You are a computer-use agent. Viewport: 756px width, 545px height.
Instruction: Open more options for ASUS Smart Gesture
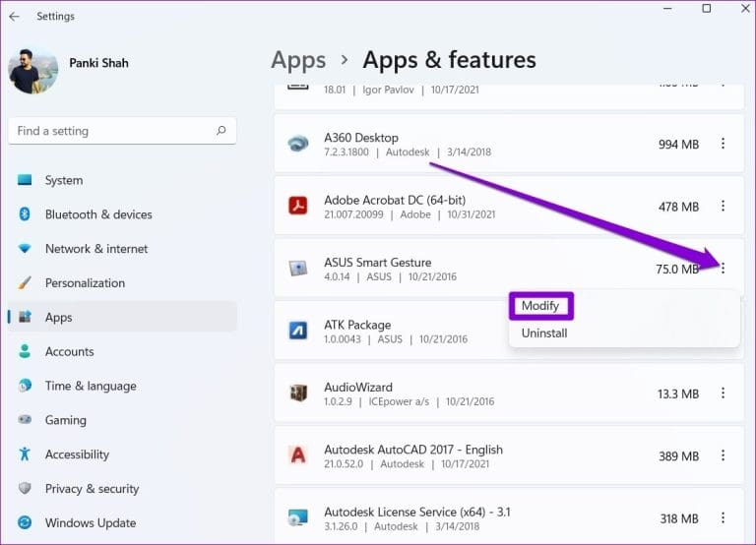pos(723,269)
